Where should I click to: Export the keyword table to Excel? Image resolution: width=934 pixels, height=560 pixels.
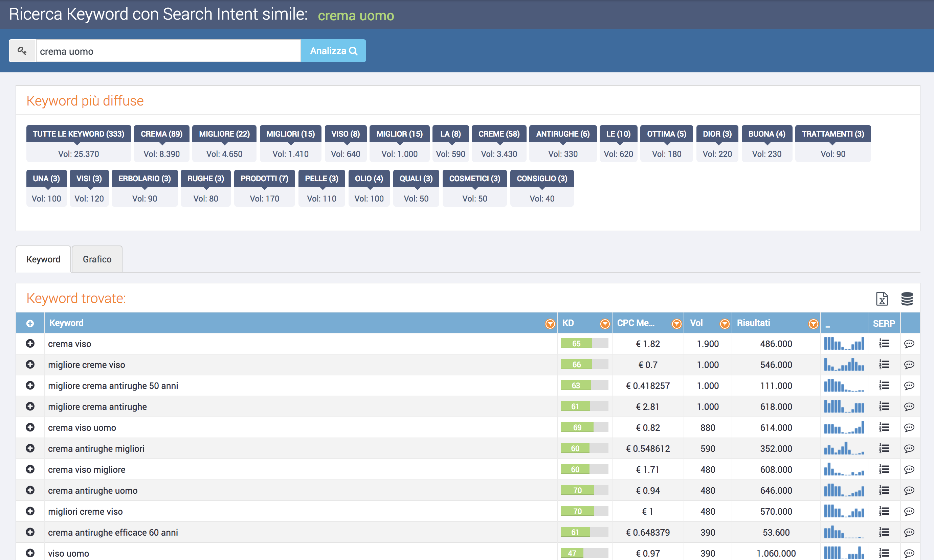click(882, 299)
